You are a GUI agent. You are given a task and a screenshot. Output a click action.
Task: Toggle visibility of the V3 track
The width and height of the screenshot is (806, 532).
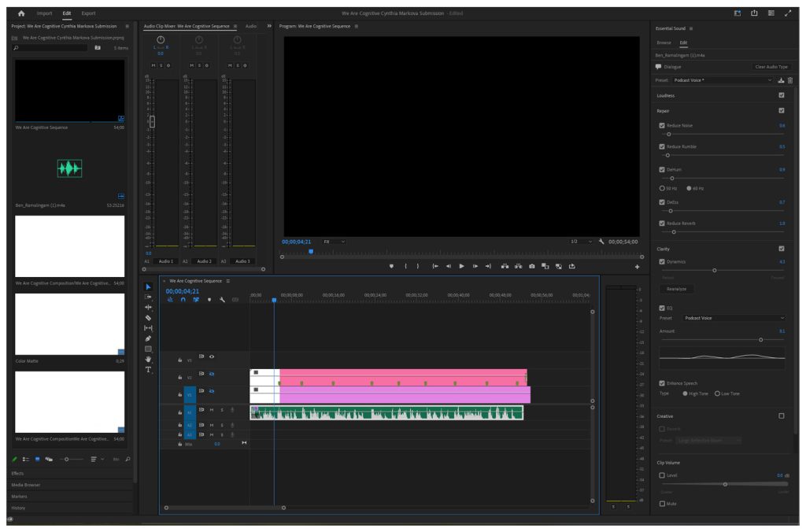[x=210, y=357]
